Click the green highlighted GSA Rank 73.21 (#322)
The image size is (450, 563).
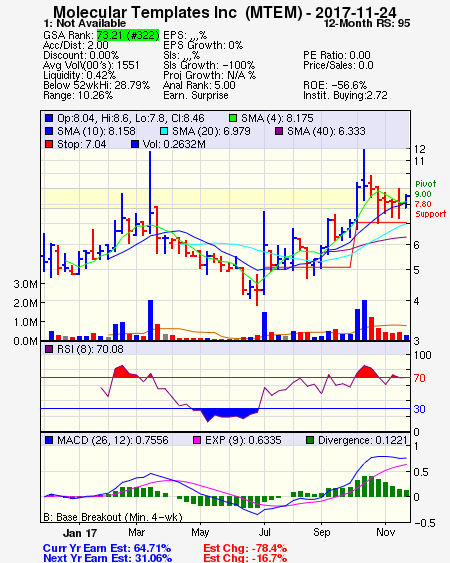pos(128,35)
